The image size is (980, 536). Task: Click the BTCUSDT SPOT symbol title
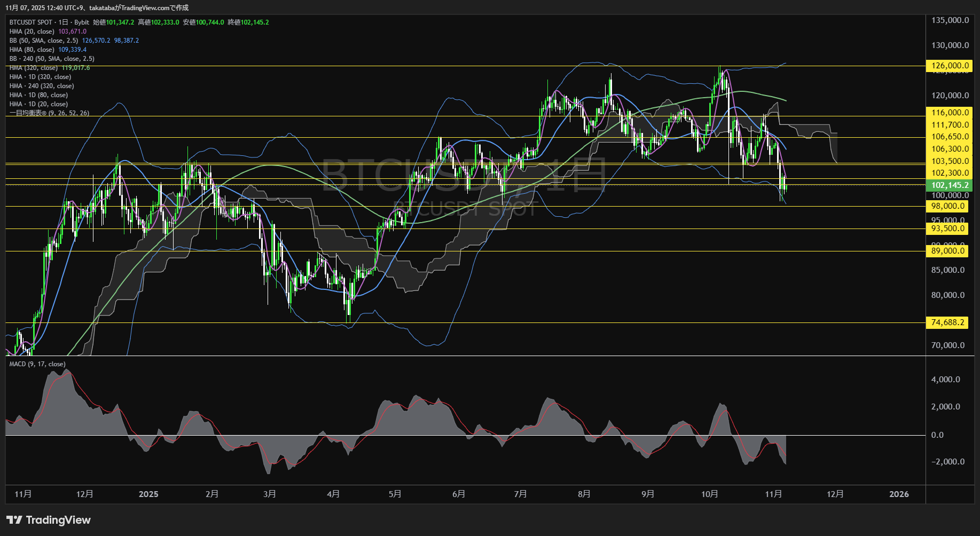(31, 22)
